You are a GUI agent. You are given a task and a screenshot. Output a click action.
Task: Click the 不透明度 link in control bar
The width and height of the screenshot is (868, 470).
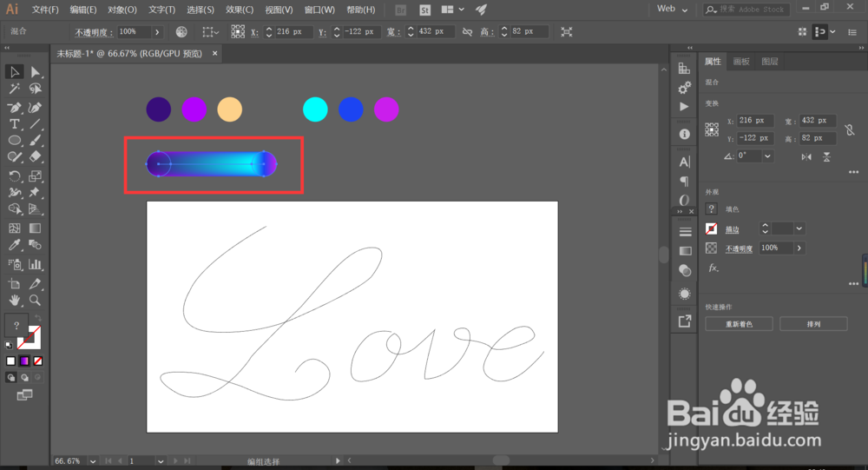[x=92, y=32]
